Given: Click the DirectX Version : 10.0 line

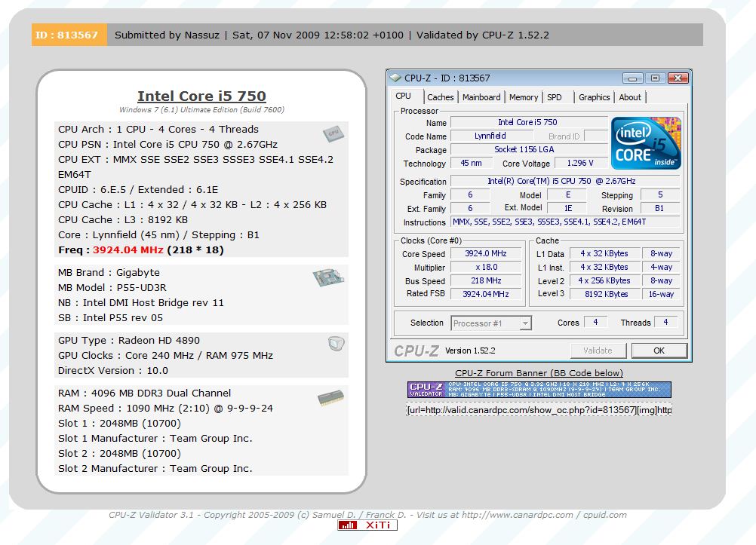Looking at the screenshot, I should tap(113, 371).
